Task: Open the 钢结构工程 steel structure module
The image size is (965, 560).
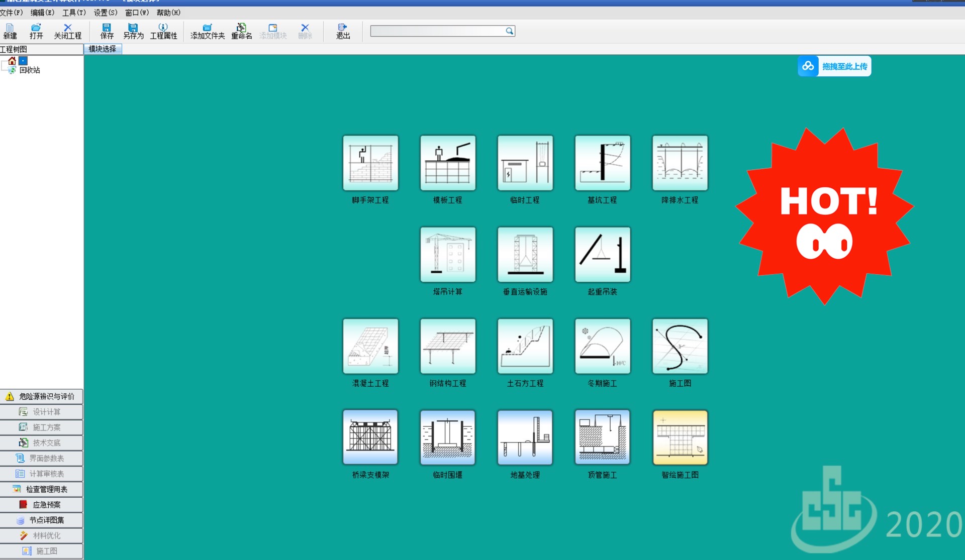Action: (447, 346)
